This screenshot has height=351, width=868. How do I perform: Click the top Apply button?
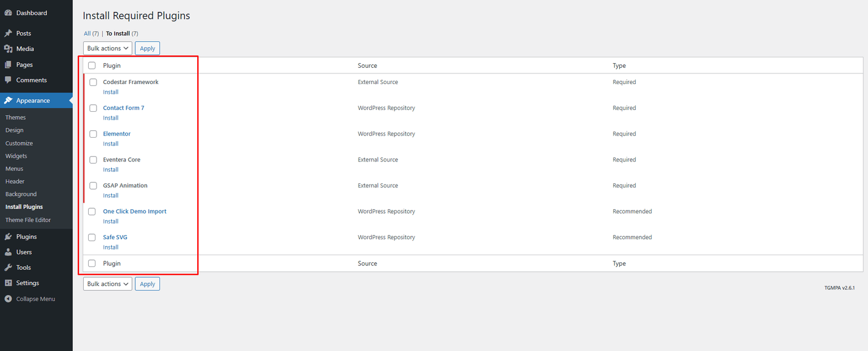pyautogui.click(x=147, y=49)
